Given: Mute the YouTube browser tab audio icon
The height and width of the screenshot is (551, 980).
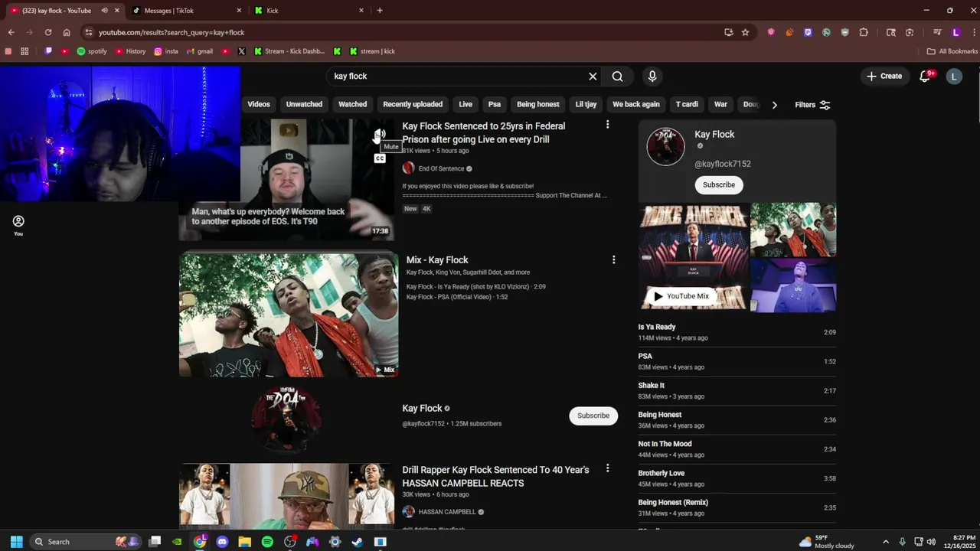Looking at the screenshot, I should coord(104,11).
